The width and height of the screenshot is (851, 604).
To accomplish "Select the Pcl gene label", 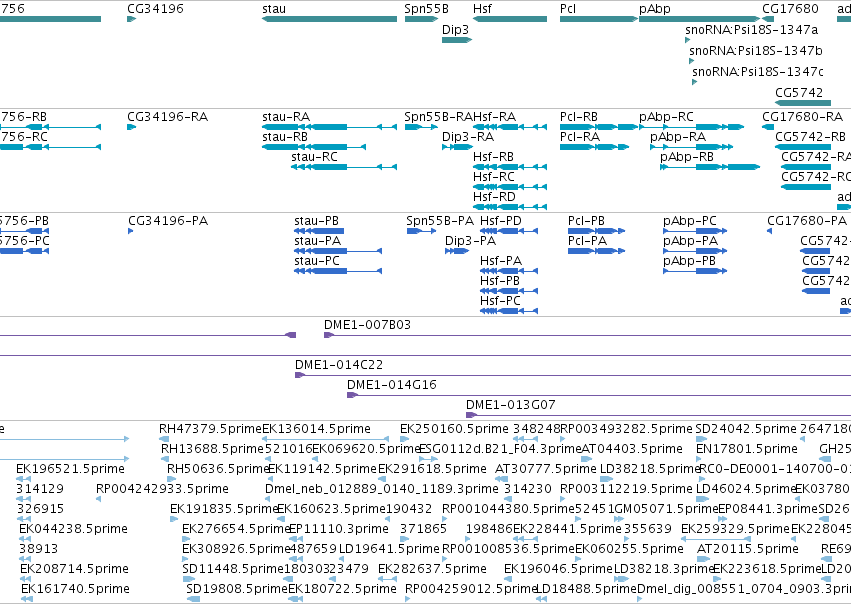I will pos(568,9).
